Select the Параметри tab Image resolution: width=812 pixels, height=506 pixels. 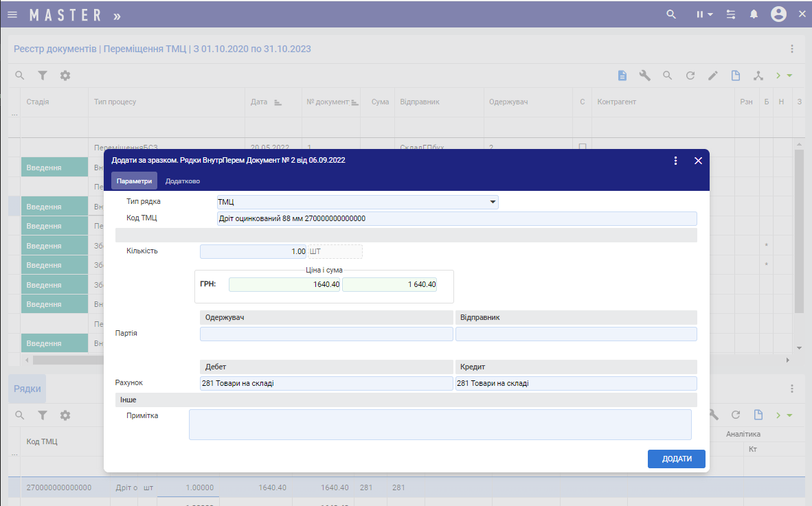tap(135, 181)
